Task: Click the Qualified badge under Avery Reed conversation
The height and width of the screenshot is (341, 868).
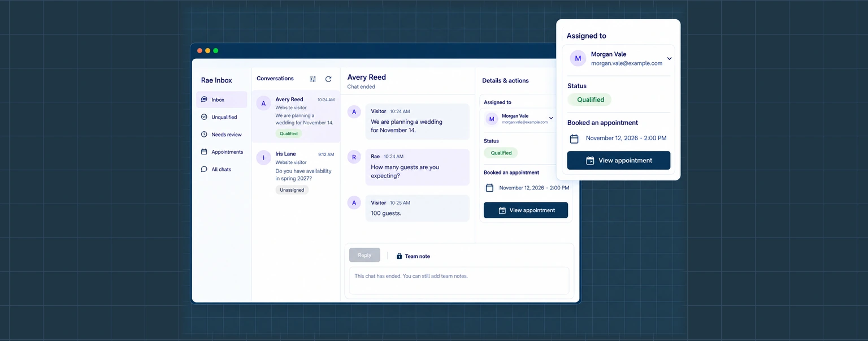Action: (289, 134)
